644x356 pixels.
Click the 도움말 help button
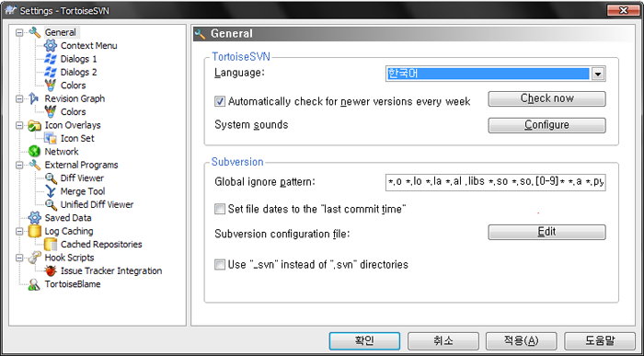click(x=600, y=340)
